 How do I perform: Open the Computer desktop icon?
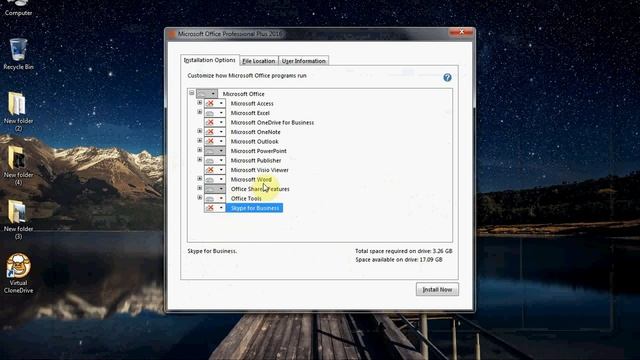click(x=18, y=8)
